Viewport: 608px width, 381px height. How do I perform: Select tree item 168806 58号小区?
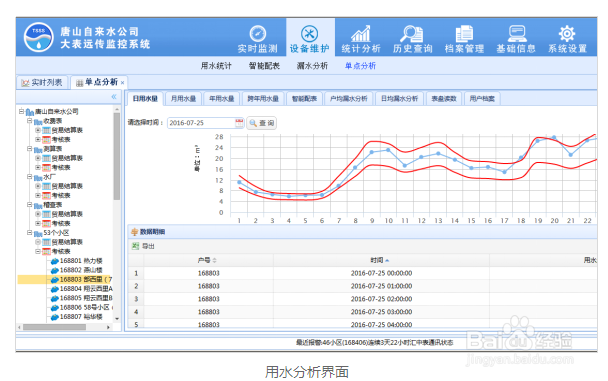[x=86, y=307]
